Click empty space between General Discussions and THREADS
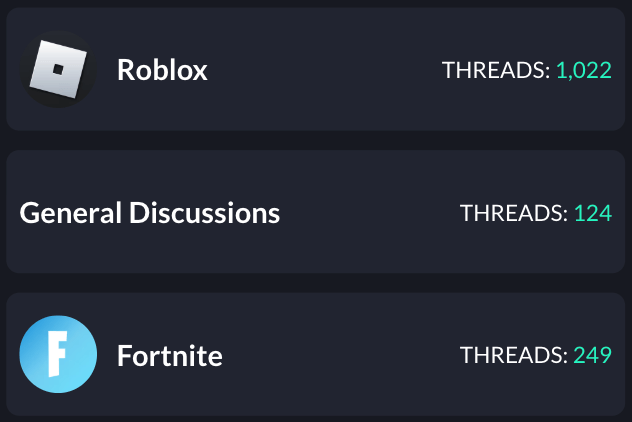Image resolution: width=632 pixels, height=422 pixels. pyautogui.click(x=370, y=213)
